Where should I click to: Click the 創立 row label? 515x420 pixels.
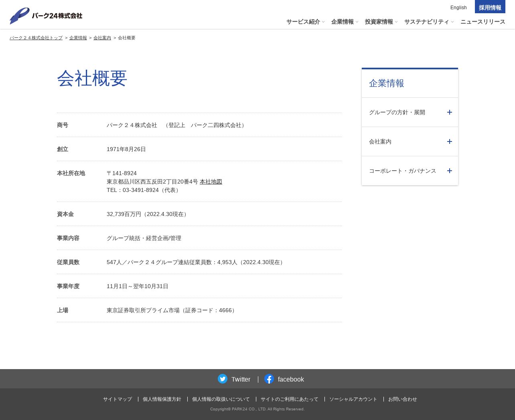click(63, 149)
